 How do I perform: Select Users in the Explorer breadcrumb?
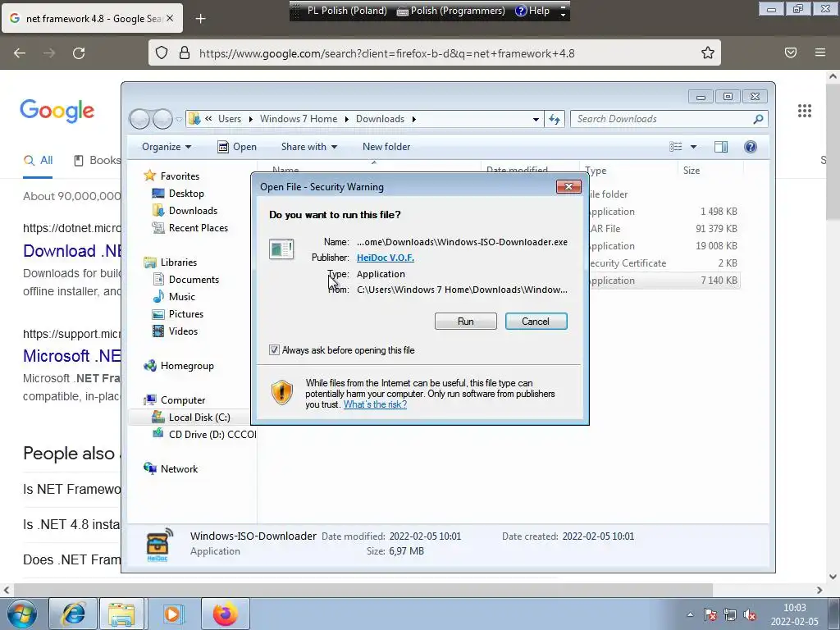230,119
